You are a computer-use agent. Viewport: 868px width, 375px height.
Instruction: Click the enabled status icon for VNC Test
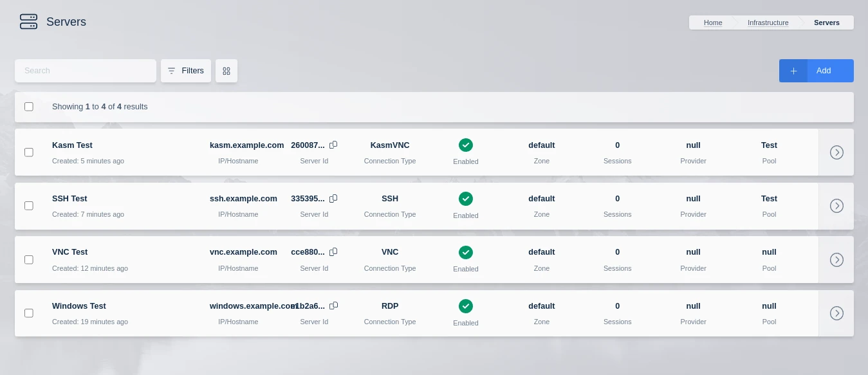(x=466, y=253)
